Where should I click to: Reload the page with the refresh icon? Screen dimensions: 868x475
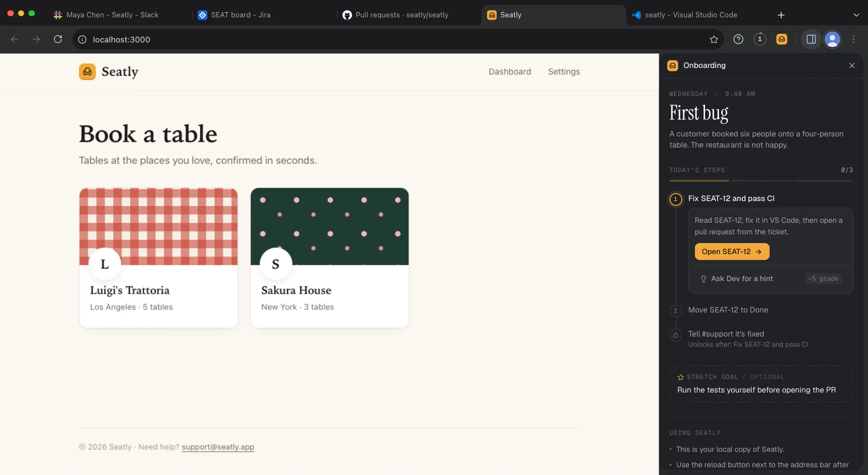[58, 39]
